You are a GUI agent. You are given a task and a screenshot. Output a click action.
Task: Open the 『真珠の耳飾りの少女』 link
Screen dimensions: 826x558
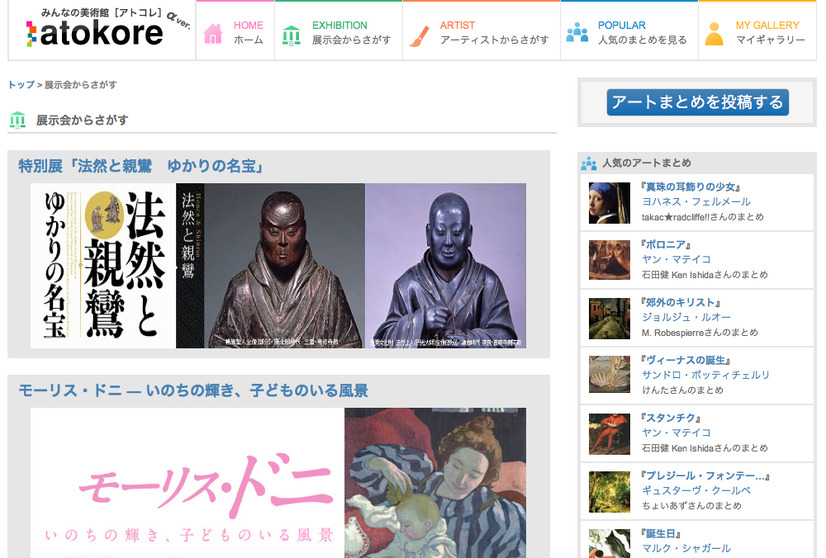pos(691,187)
